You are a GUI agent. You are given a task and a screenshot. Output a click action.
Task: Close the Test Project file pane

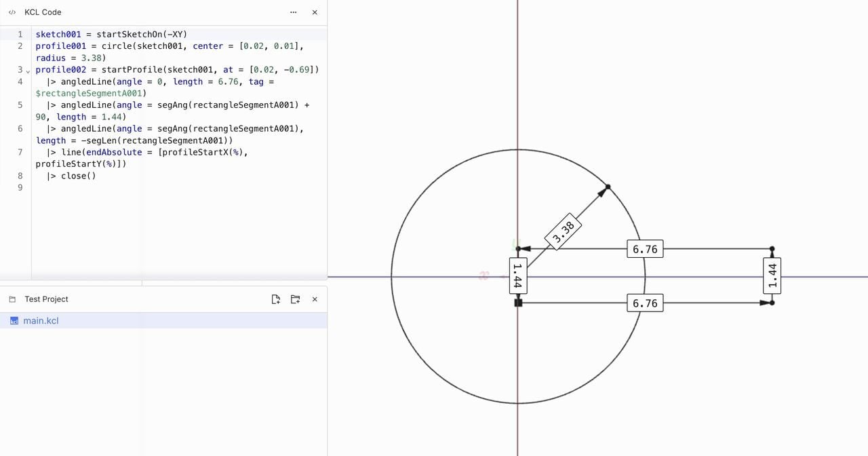click(x=315, y=299)
